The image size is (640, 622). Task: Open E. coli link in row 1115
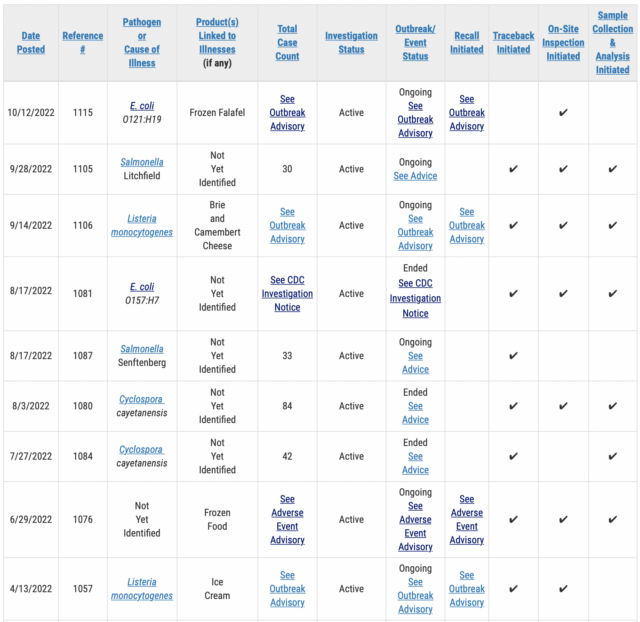coord(142,106)
